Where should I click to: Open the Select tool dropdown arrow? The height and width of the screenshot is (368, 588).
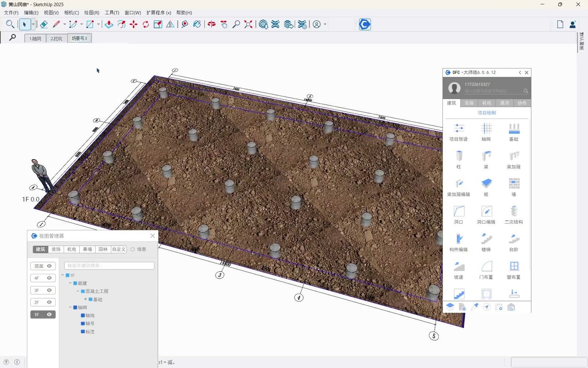pyautogui.click(x=33, y=24)
